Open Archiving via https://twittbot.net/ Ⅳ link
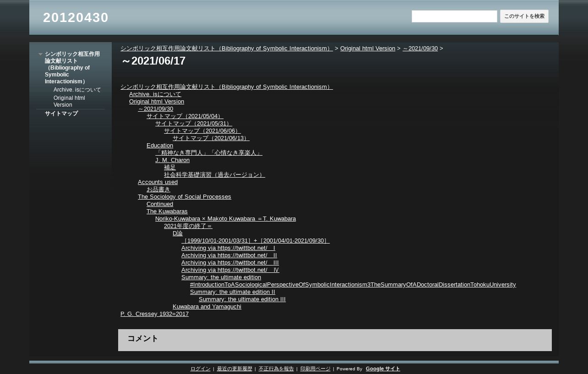 pos(230,270)
